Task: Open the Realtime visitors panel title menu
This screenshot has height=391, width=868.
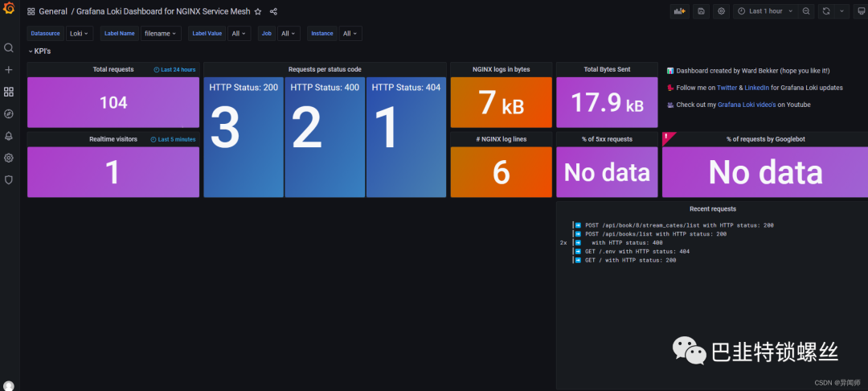Action: [x=113, y=139]
